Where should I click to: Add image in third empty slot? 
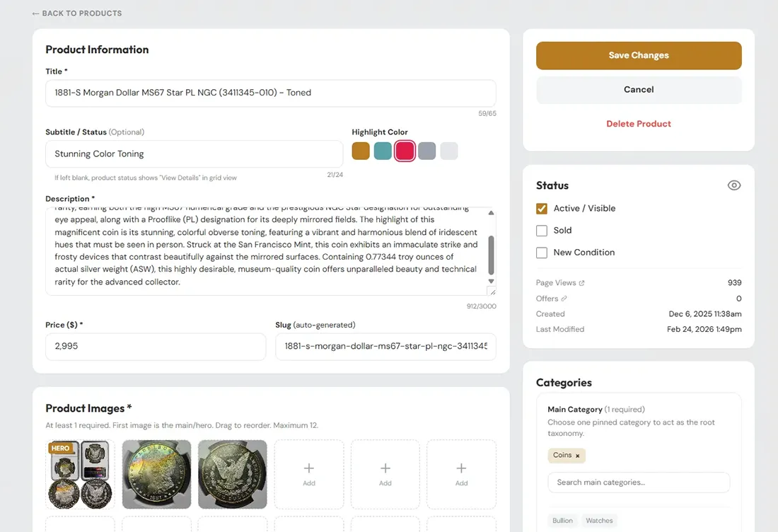click(461, 475)
